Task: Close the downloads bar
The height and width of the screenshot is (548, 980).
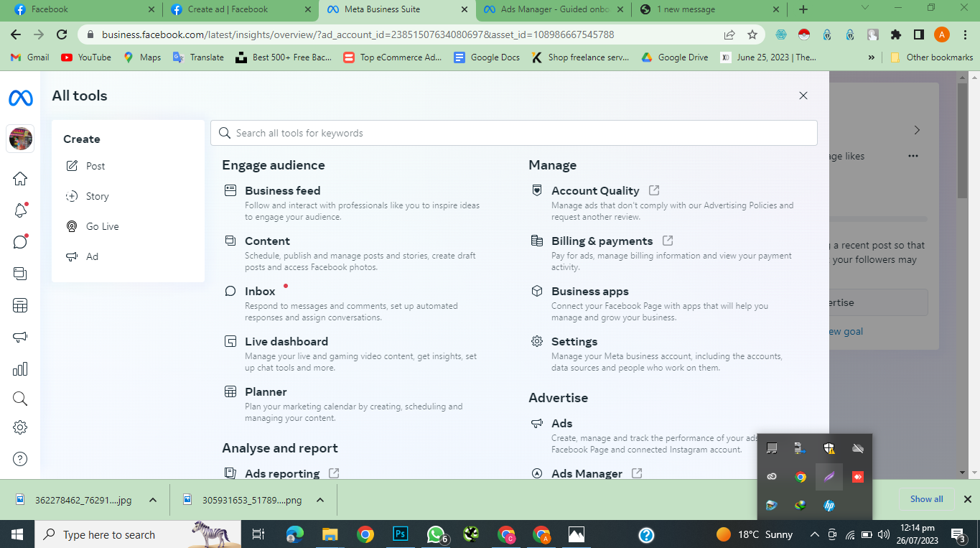Action: point(967,499)
